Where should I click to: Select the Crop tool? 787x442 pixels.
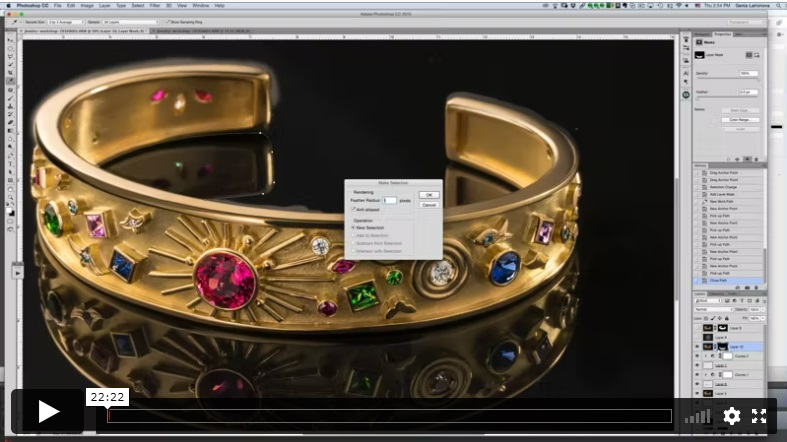click(x=11, y=73)
